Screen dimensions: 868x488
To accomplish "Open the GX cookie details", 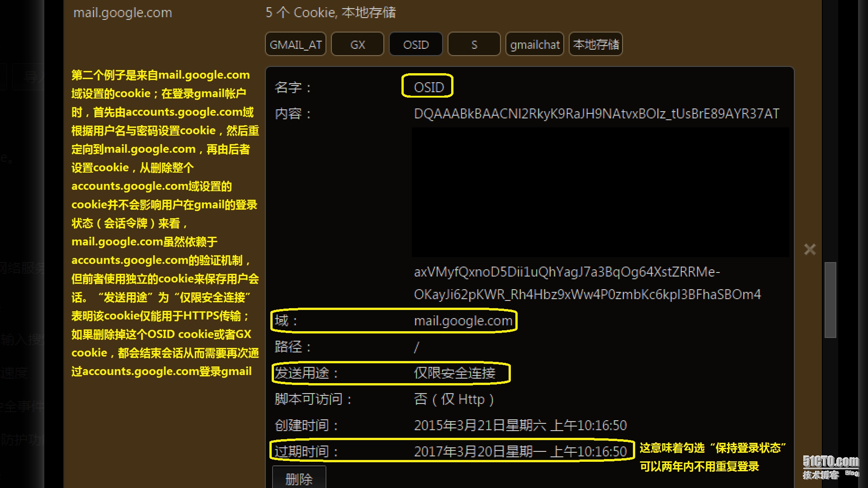I will coord(357,44).
